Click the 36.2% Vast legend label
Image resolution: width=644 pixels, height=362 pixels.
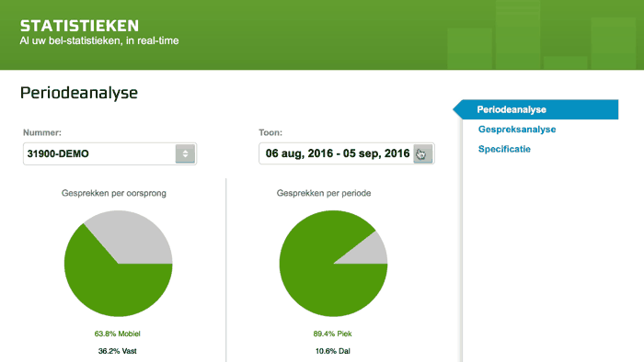117,351
